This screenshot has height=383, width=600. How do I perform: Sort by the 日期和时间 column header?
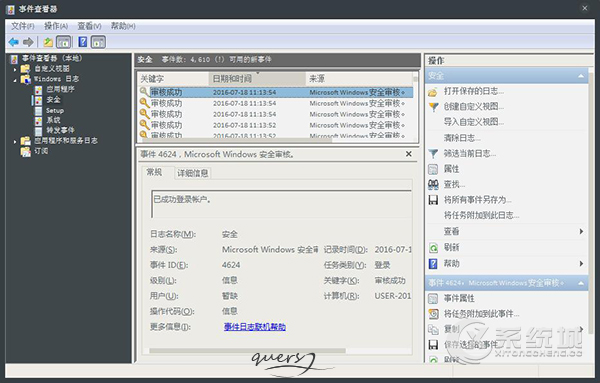(257, 79)
